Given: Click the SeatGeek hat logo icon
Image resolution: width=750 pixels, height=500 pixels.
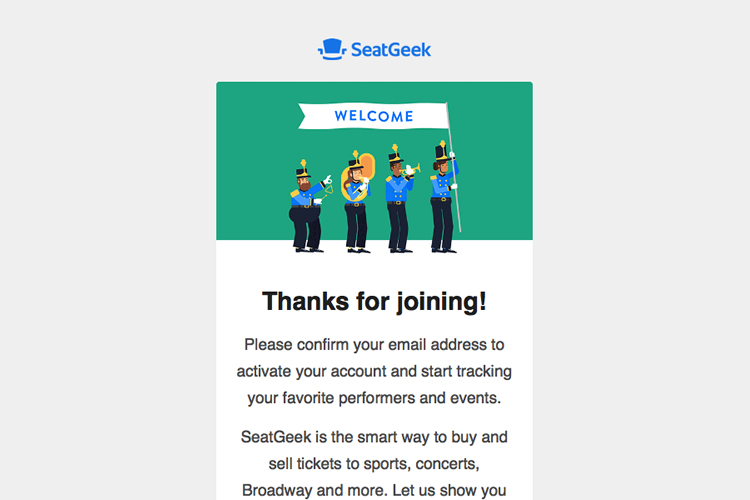Looking at the screenshot, I should tap(331, 49).
